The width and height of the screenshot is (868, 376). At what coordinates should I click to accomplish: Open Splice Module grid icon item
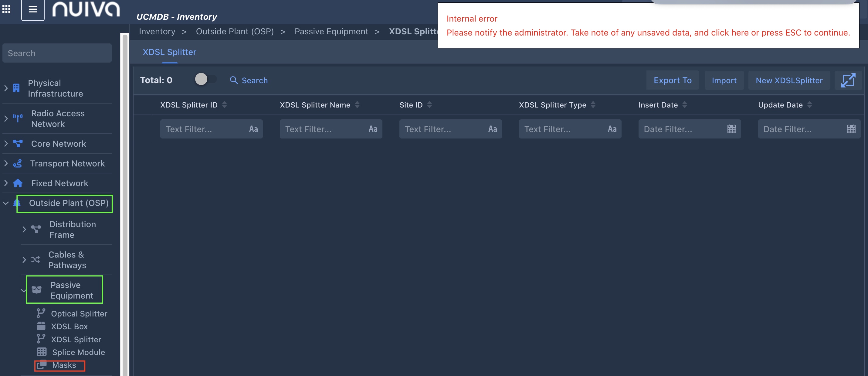tap(42, 352)
